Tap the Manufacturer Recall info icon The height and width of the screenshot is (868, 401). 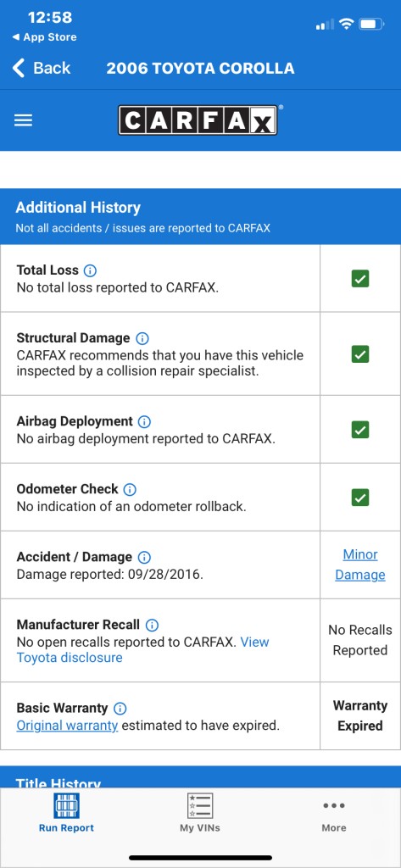152,625
